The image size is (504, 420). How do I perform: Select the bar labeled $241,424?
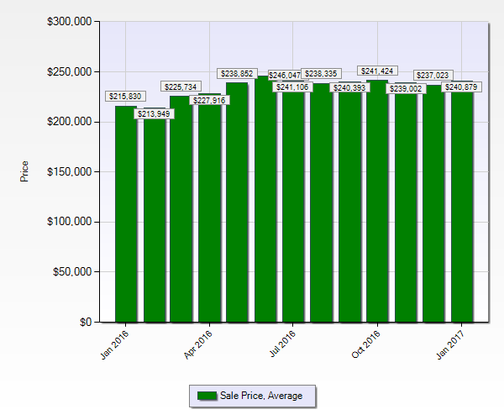point(377,201)
